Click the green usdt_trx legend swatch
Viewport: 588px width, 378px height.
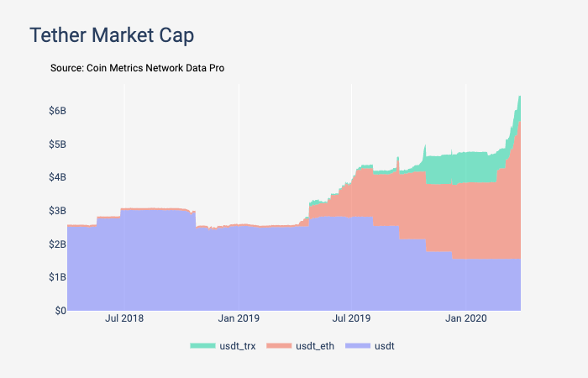pyautogui.click(x=202, y=346)
